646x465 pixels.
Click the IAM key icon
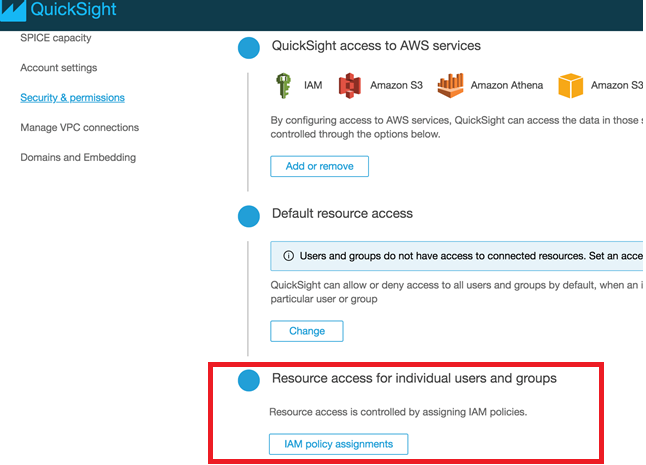click(284, 86)
